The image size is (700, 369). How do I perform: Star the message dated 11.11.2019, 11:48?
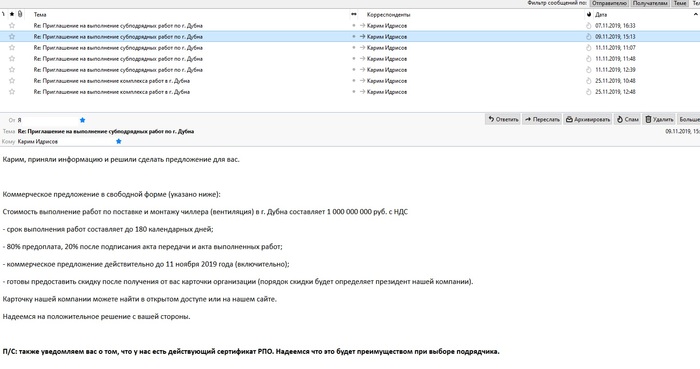[x=12, y=58]
